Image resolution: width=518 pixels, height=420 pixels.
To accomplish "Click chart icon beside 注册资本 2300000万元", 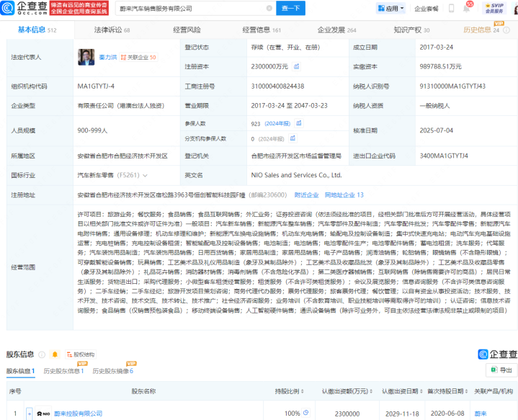I will [x=297, y=66].
